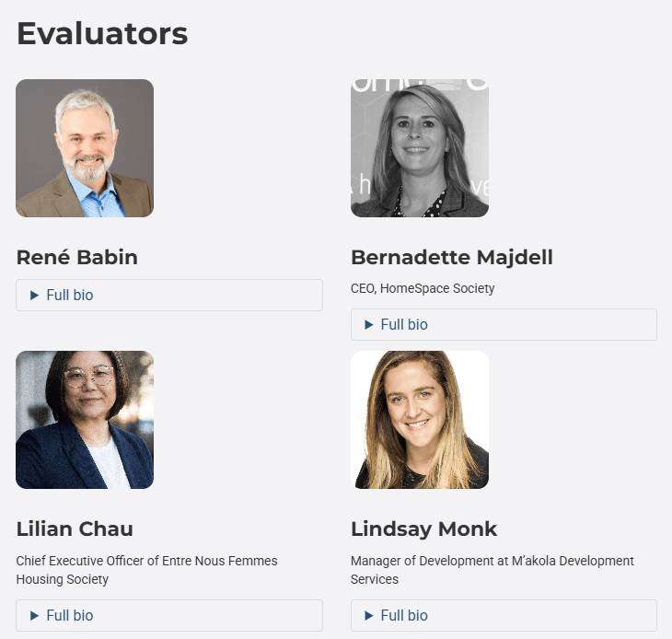Click the disclosure triangle under Lilian Chau

[x=34, y=616]
